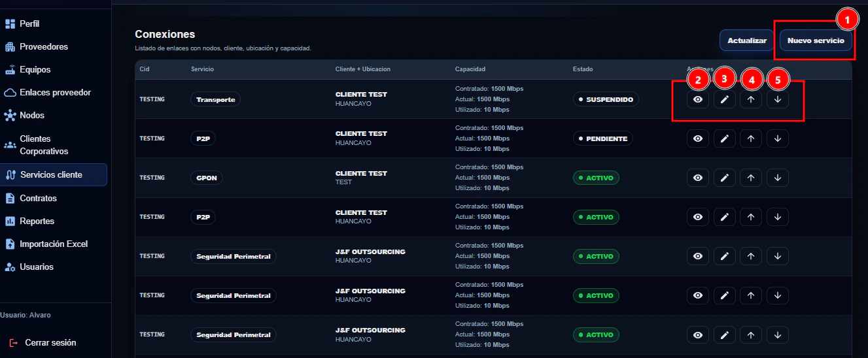View details of the Transporte service row
868x358 pixels.
coord(698,99)
